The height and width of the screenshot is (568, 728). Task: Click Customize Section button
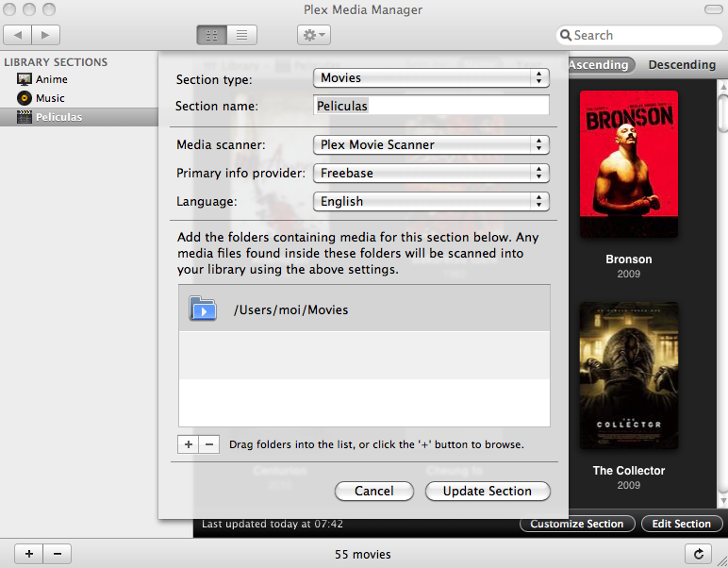pyautogui.click(x=577, y=524)
